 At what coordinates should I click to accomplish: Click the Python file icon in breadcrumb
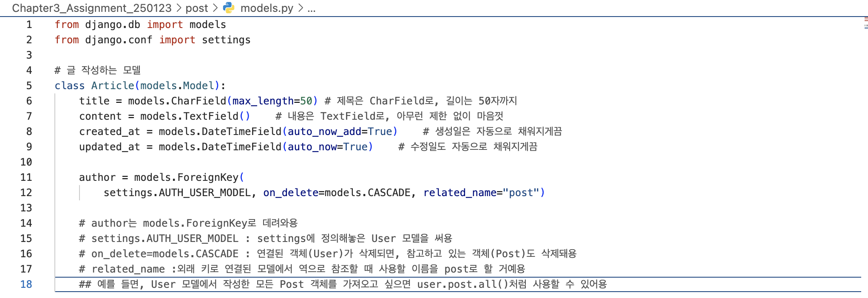click(x=229, y=8)
